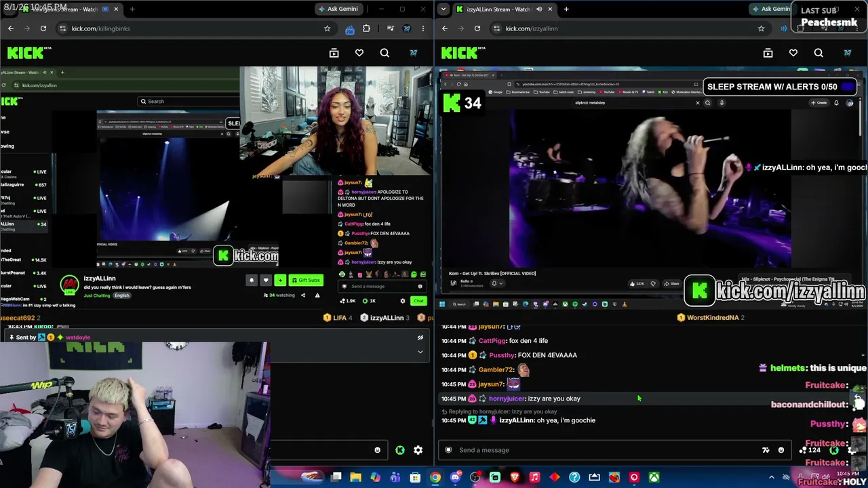868x488 pixels.
Task: Click Gambler72's username in izzyALLinn chat
Action: tap(496, 370)
